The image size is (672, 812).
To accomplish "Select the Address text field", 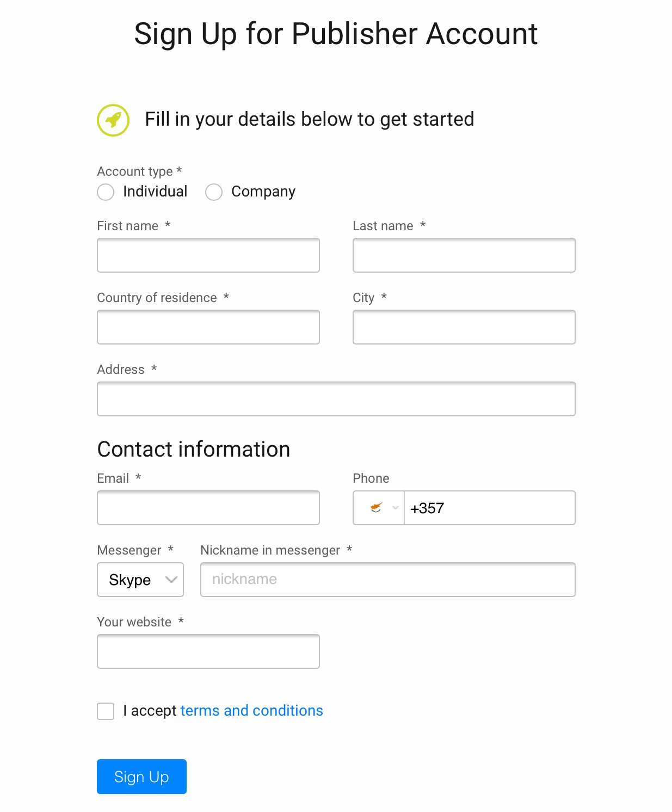I will (x=336, y=399).
